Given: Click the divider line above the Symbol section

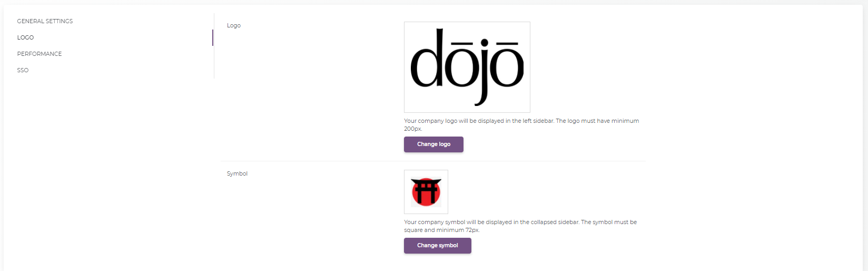Looking at the screenshot, I should 433,161.
